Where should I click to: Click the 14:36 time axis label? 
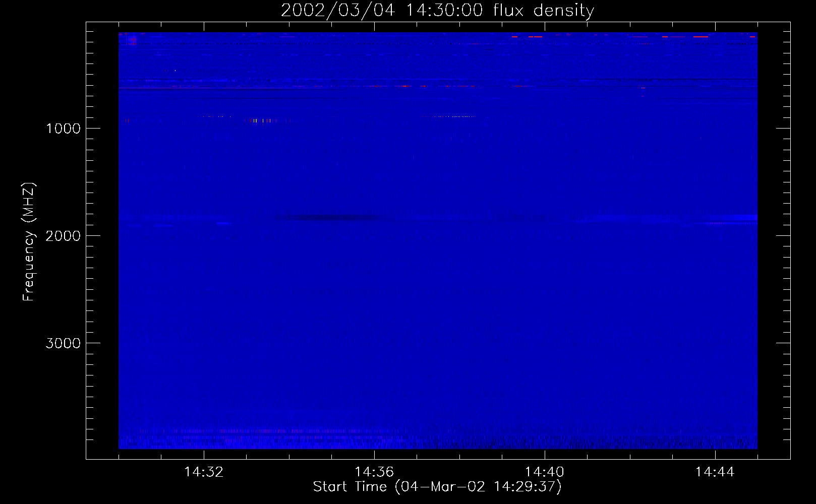tap(374, 472)
